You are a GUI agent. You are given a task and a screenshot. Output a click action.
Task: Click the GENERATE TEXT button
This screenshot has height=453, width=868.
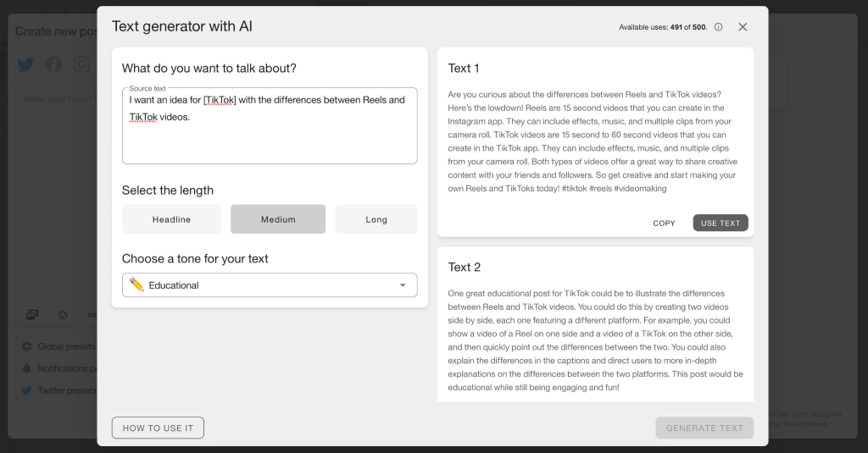[704, 428]
